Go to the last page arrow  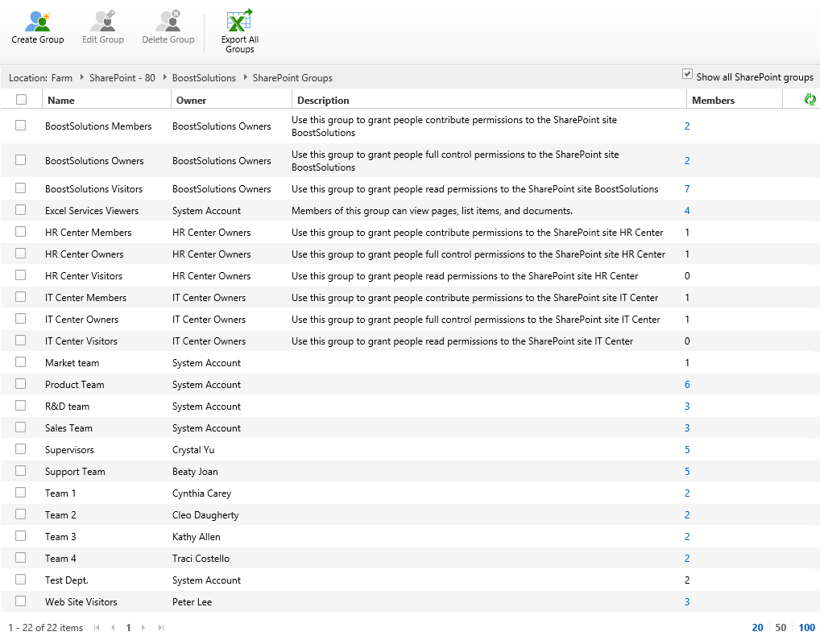161,628
